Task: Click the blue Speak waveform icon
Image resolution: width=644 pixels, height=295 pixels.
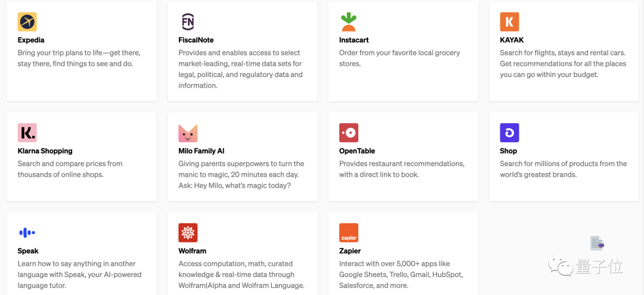Action: (x=27, y=233)
